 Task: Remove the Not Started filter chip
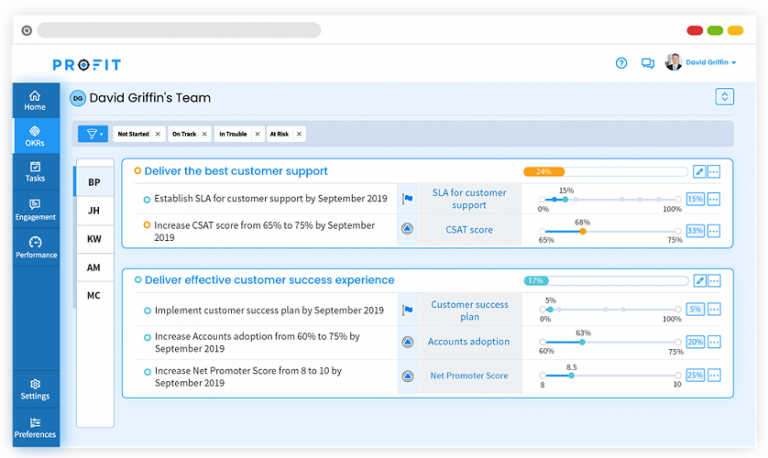(x=157, y=133)
